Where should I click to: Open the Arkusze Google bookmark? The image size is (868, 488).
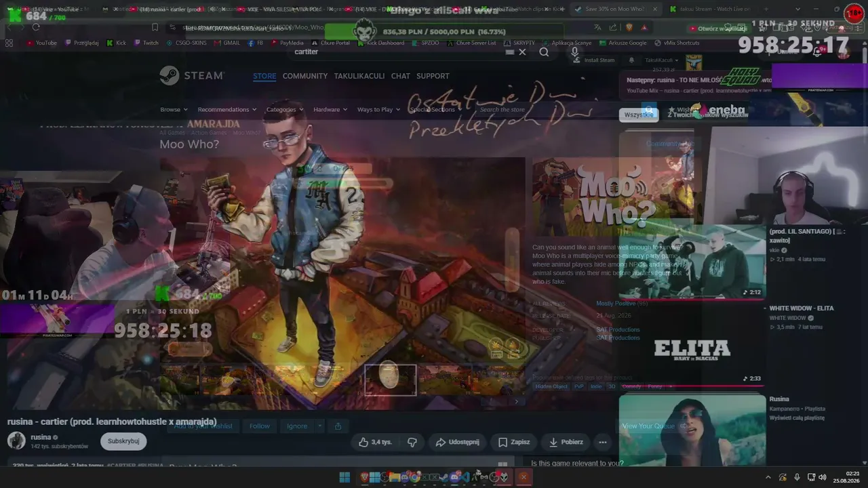(x=623, y=43)
